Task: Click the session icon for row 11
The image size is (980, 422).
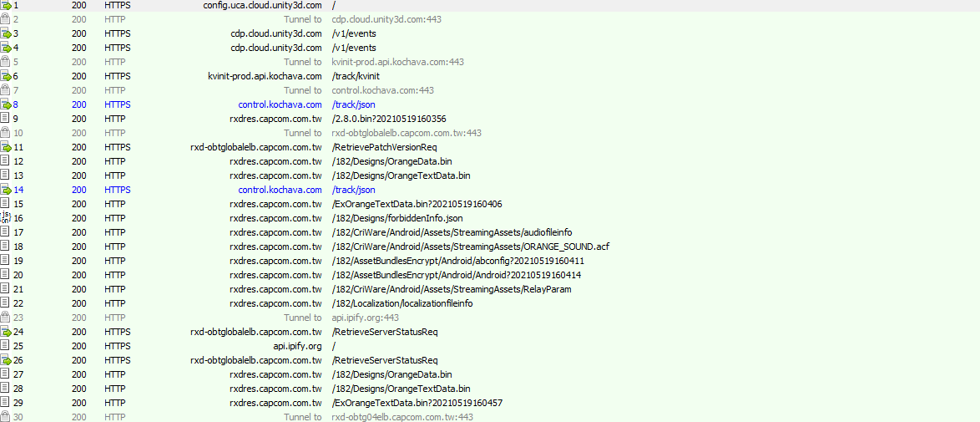Action: pyautogui.click(x=6, y=147)
